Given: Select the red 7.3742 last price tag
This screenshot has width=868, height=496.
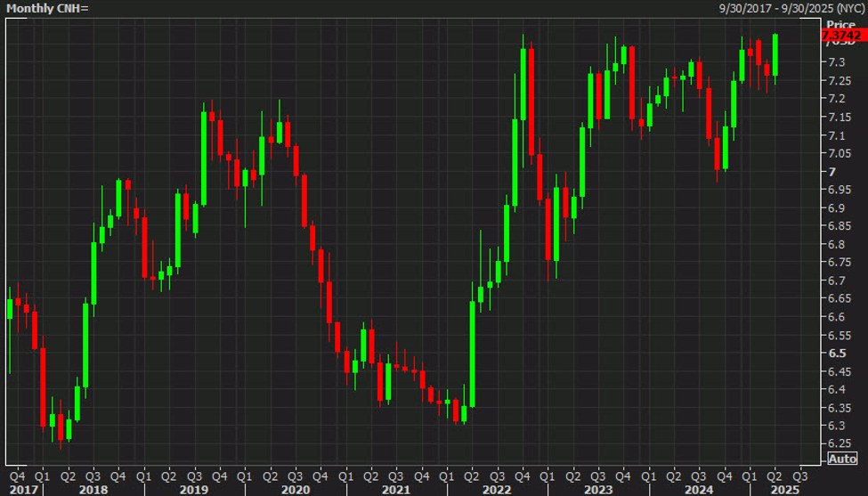Looking at the screenshot, I should pyautogui.click(x=842, y=35).
